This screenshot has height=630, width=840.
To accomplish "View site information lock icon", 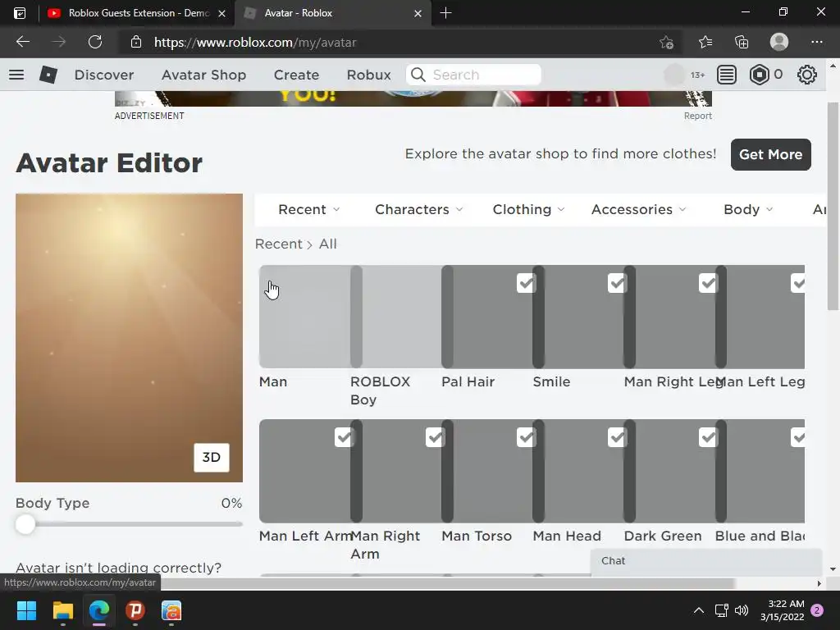I will (x=136, y=42).
